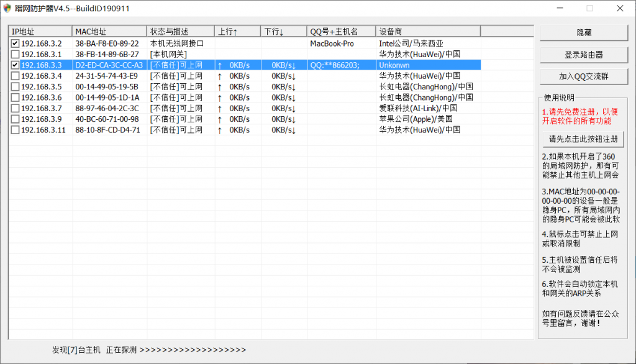Tick the 192.168.3.9 Apple device checkbox
Image resolution: width=636 pixels, height=364 pixels.
[x=15, y=119]
